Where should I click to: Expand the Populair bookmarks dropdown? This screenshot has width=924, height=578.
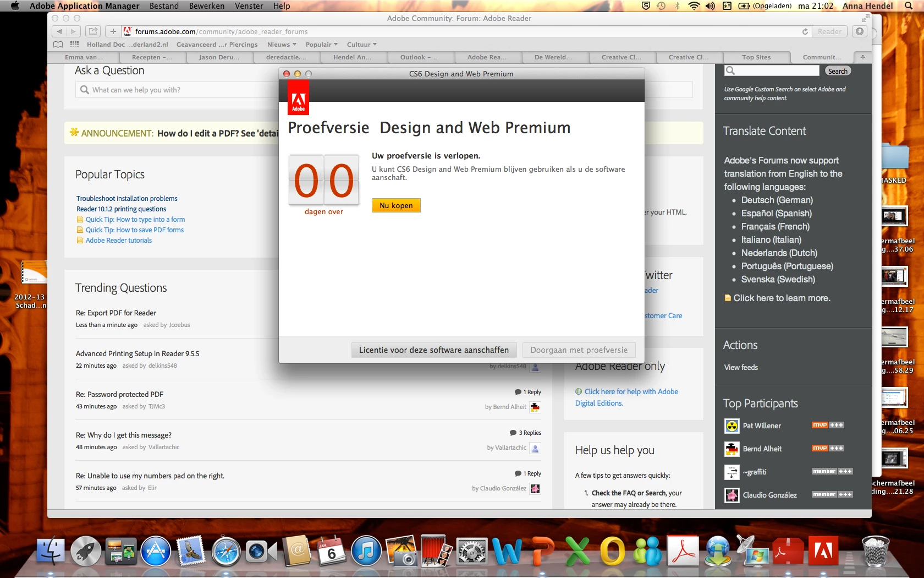tap(322, 45)
